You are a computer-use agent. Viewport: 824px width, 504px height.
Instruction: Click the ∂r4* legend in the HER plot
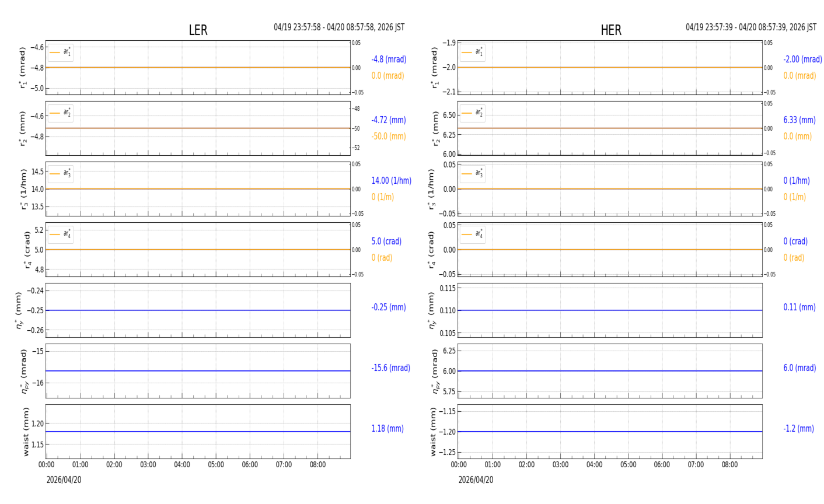473,235
